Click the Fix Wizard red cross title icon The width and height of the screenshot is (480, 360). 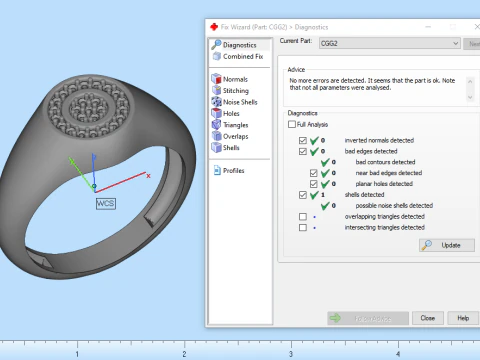[x=214, y=27]
